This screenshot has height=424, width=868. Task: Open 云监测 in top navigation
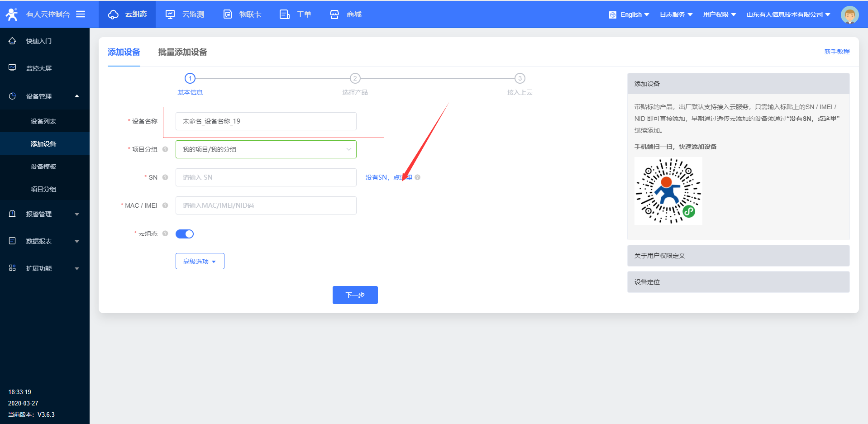coord(185,14)
